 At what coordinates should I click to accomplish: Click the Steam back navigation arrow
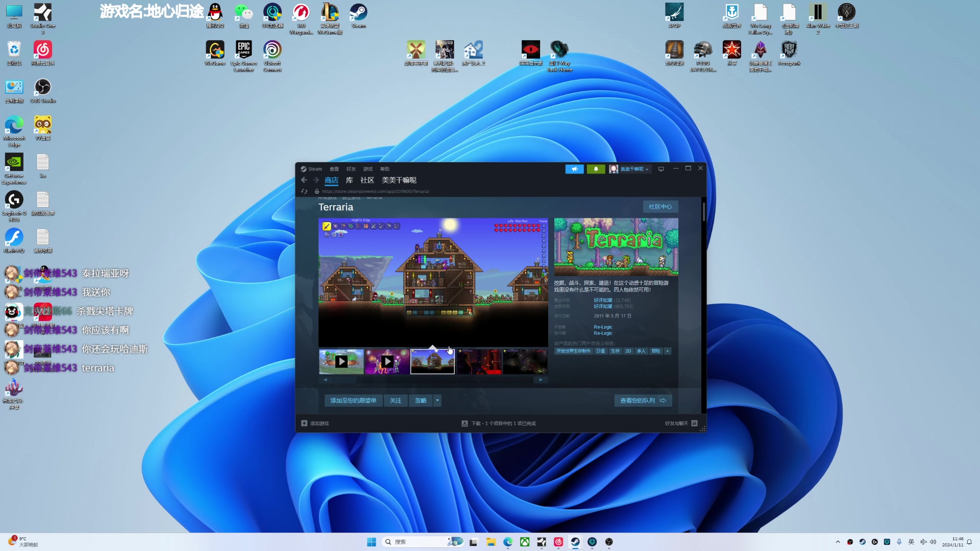304,180
